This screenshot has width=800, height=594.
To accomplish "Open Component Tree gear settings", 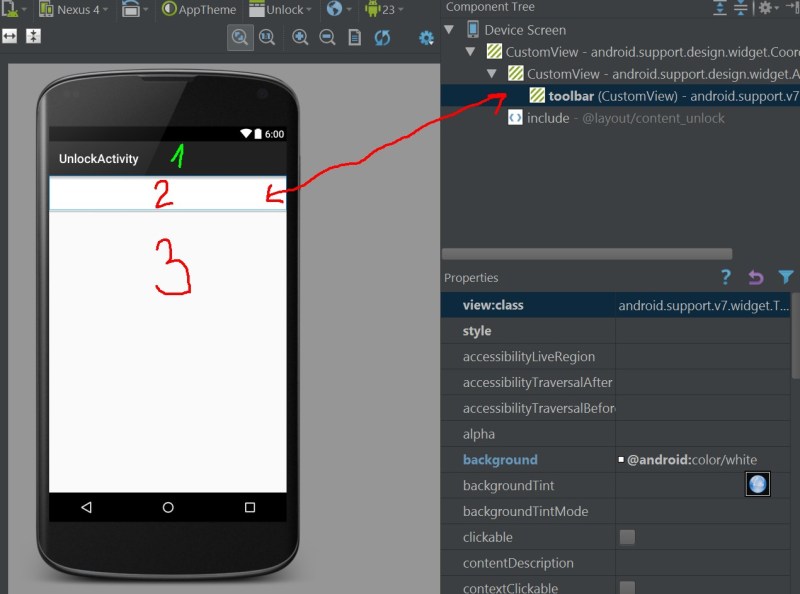I will click(x=767, y=8).
